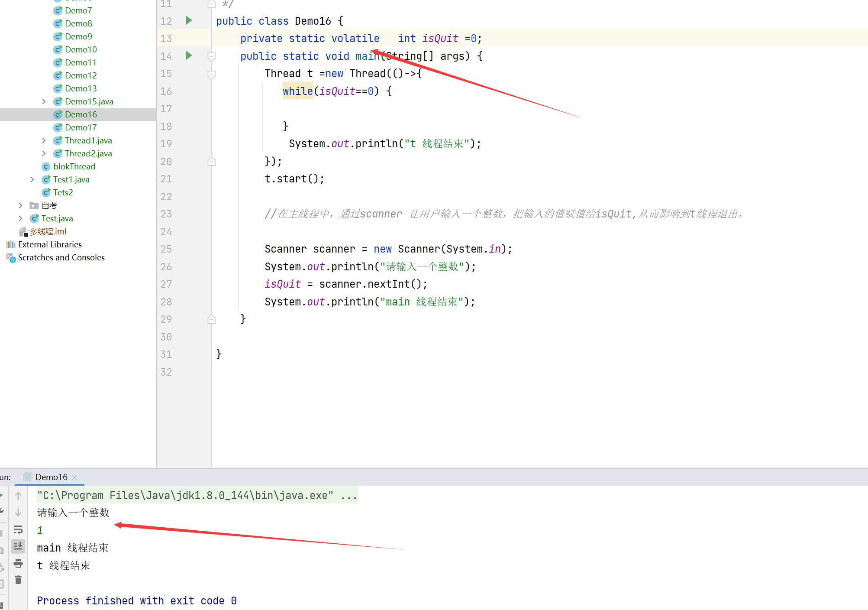Click the Chinese comment on line 23
868x610 pixels.
point(505,214)
